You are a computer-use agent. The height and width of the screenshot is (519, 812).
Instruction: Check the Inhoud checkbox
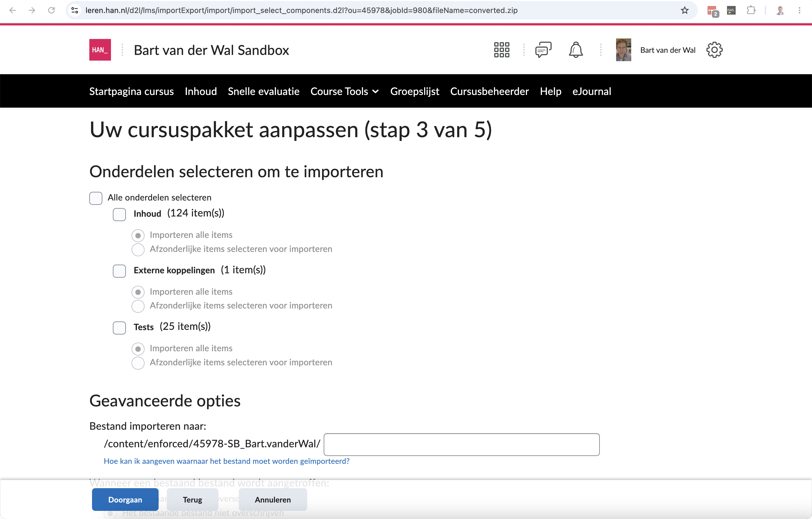coord(119,214)
